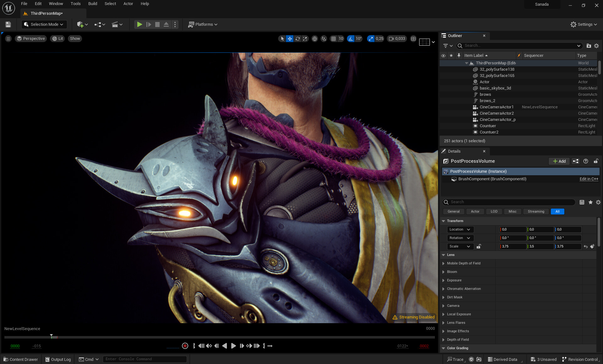
Task: Click the pinned column header in Outliner
Action: (459, 56)
